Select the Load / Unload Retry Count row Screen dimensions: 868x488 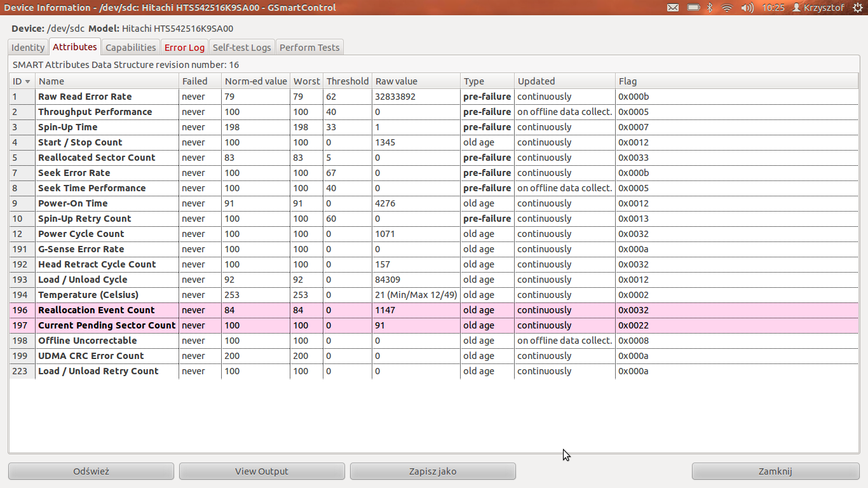[434, 371]
